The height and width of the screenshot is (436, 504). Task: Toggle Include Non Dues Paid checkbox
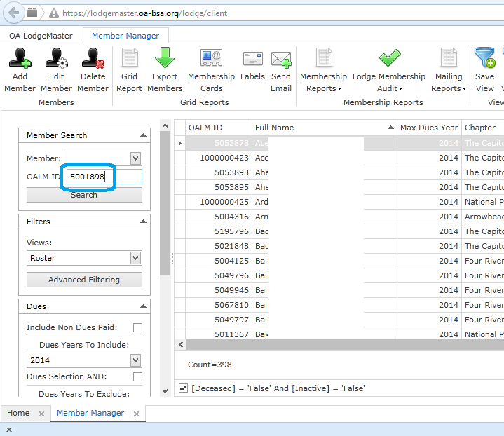[137, 327]
